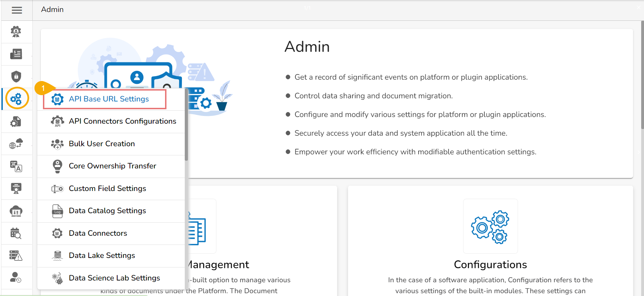Image resolution: width=644 pixels, height=296 pixels.
Task: Select the certificate badge sidebar icon
Action: pyautogui.click(x=16, y=189)
